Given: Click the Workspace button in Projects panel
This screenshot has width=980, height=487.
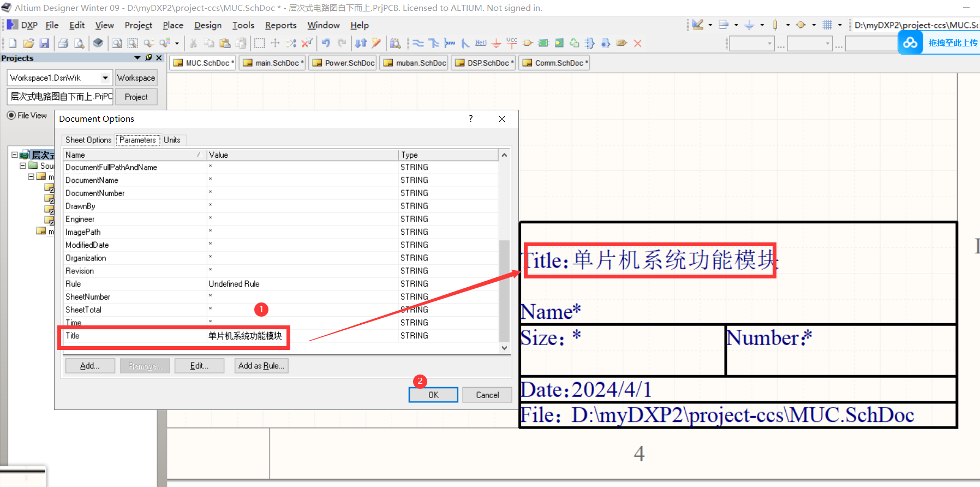Looking at the screenshot, I should coord(136,78).
